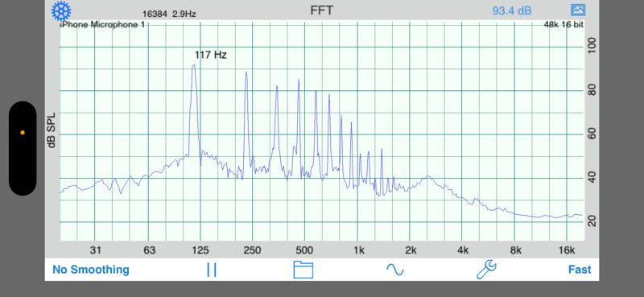Viewport: 644px width, 297px height.
Task: Open the saved files folder icon
Action: coord(303,270)
